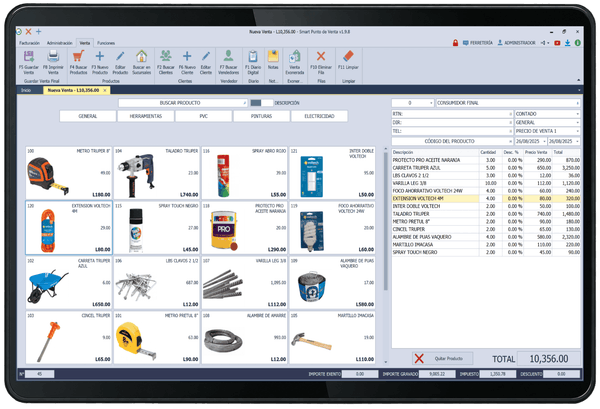The image size is (600, 409).
Task: Filter by GENERAL category button
Action: pos(88,116)
